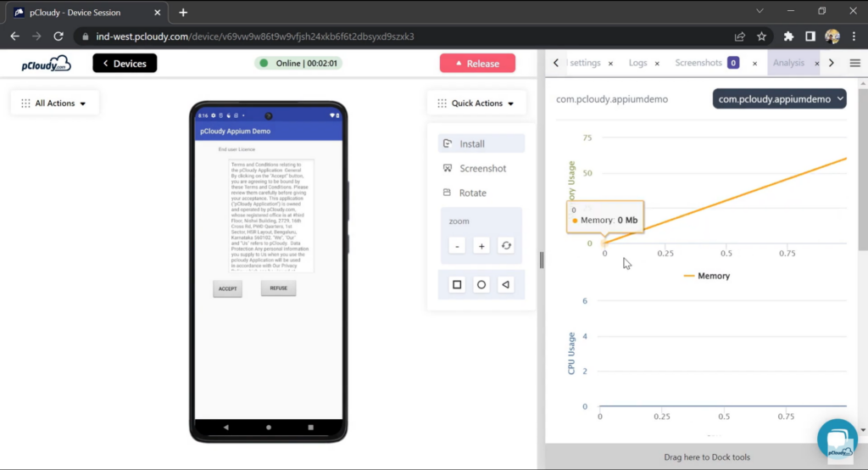Reset zoom with refresh icon

(506, 245)
